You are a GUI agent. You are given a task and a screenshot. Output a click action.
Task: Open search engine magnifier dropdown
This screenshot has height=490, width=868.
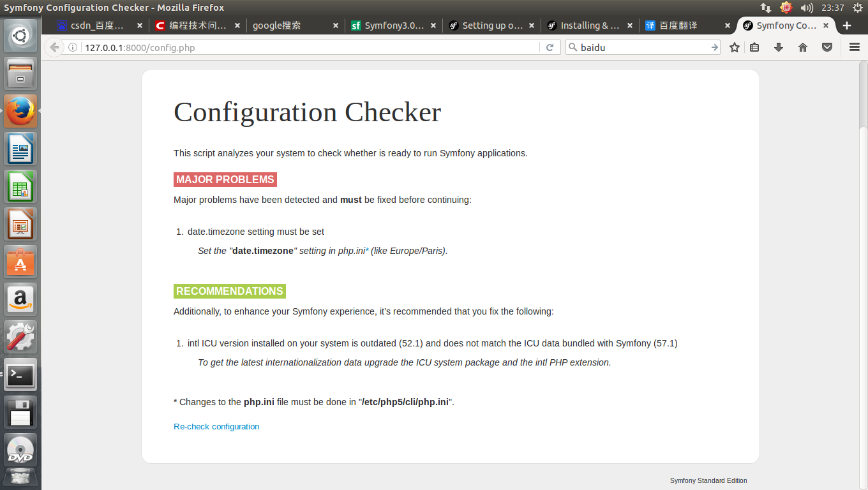[x=572, y=47]
